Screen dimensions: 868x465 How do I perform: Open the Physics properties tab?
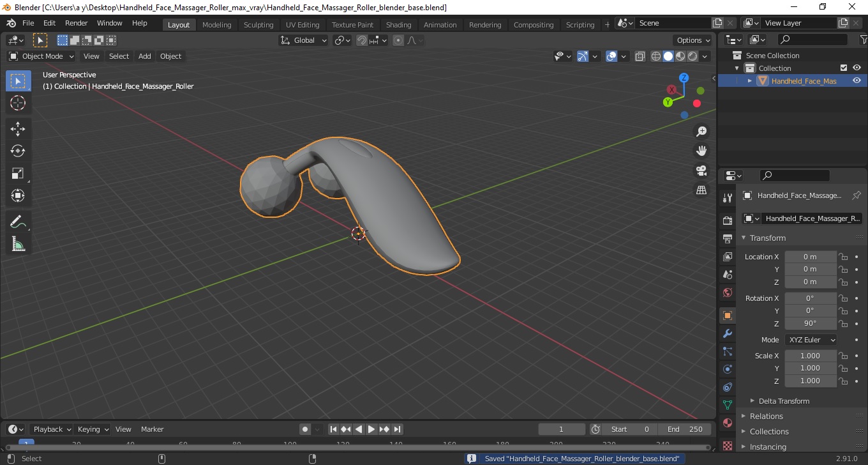[727, 369]
